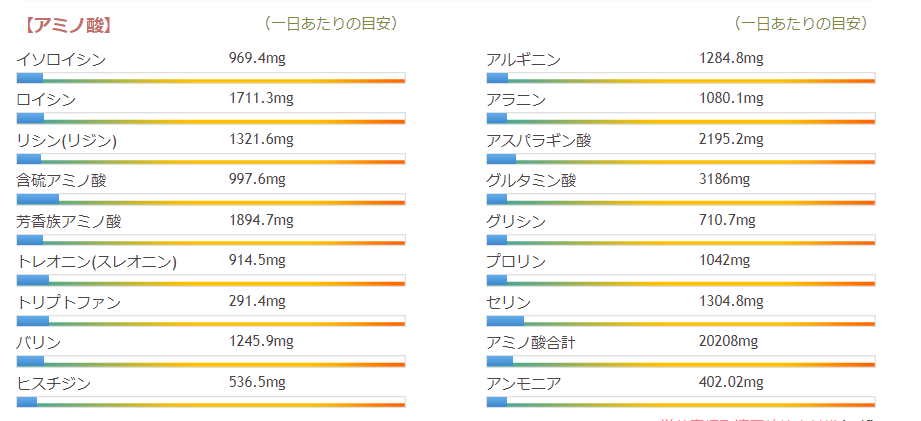The width and height of the screenshot is (921, 421).
Task: Click the イソロイシン progress bar
Action: 211,78
